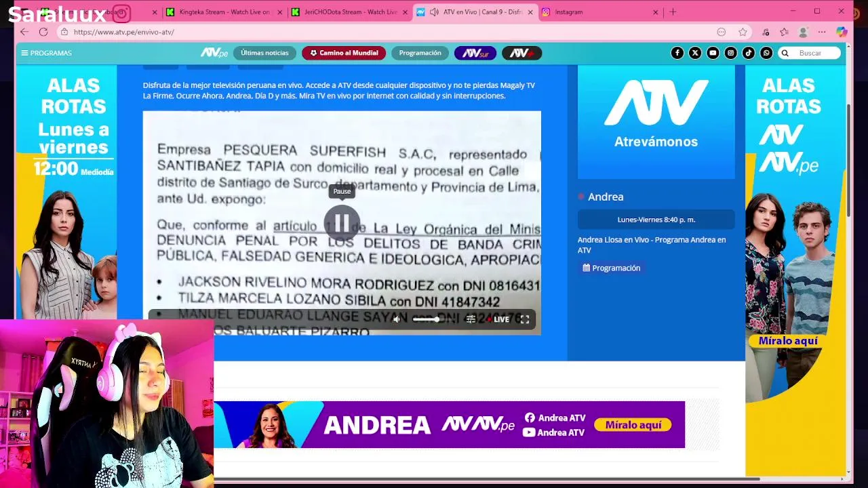
Task: Open the ATV+ channel button
Action: (521, 53)
